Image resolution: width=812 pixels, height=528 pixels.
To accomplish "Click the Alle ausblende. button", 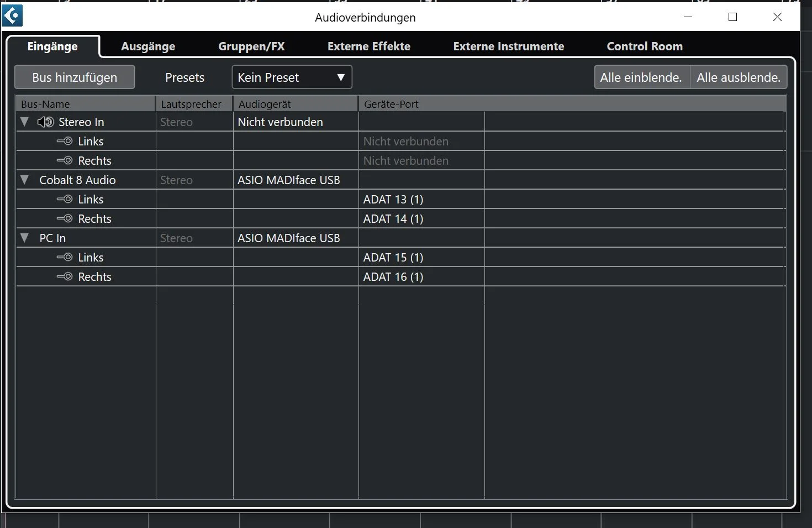I will 739,77.
